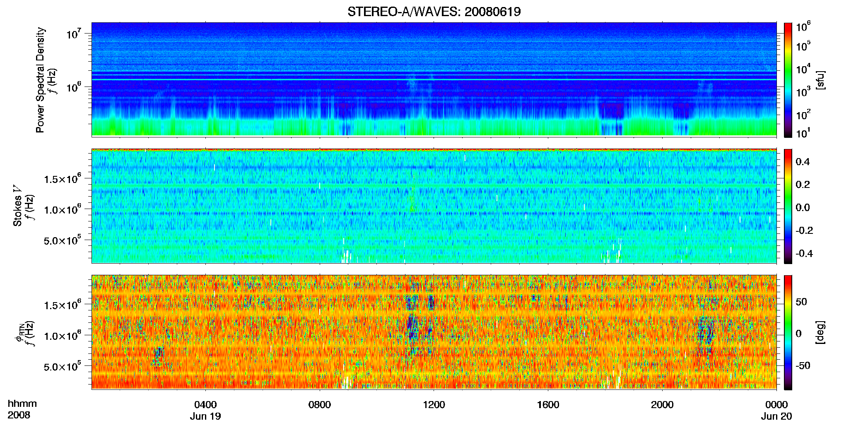Click the phi RTN degree color bar
The image size is (868, 447).
tap(788, 332)
